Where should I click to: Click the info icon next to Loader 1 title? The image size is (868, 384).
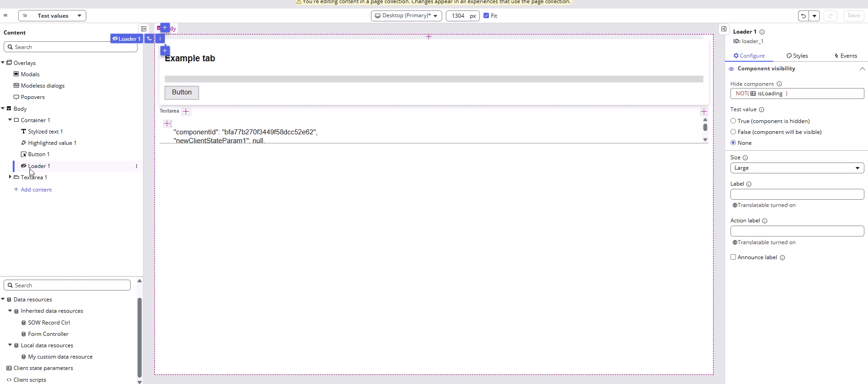point(762,32)
